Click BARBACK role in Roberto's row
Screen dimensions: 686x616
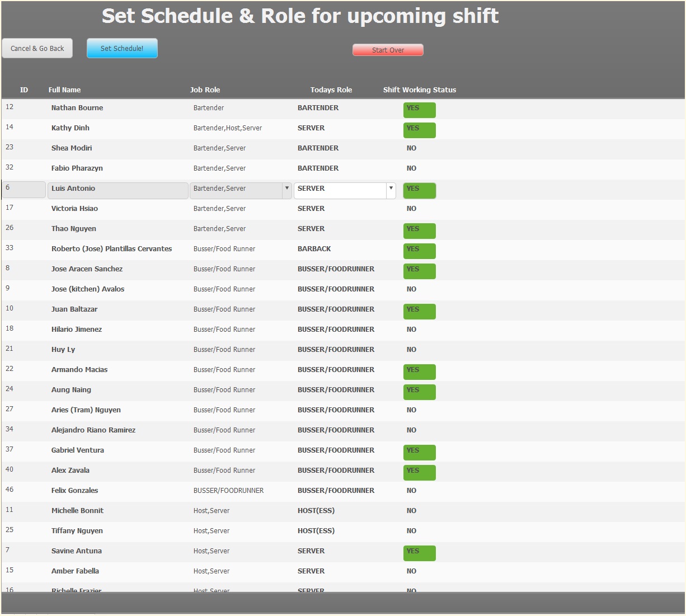click(314, 249)
